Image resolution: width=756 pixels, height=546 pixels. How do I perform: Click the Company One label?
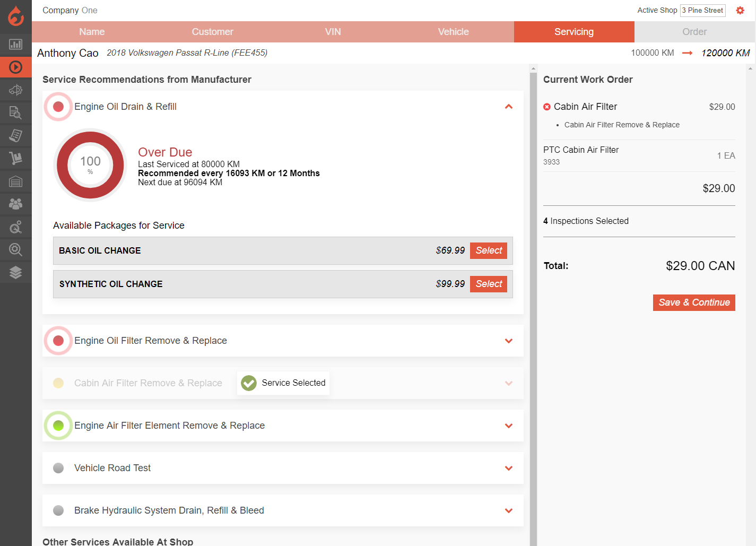click(x=70, y=10)
